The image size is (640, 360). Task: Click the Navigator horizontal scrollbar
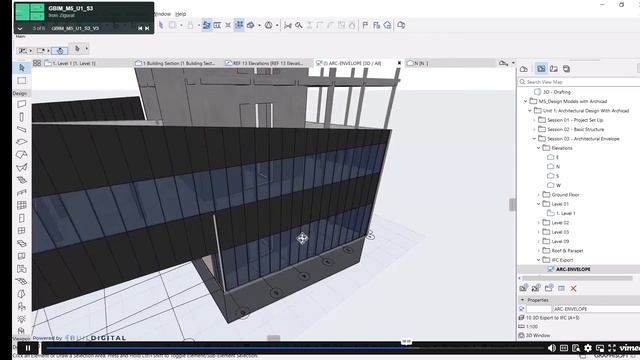click(577, 278)
